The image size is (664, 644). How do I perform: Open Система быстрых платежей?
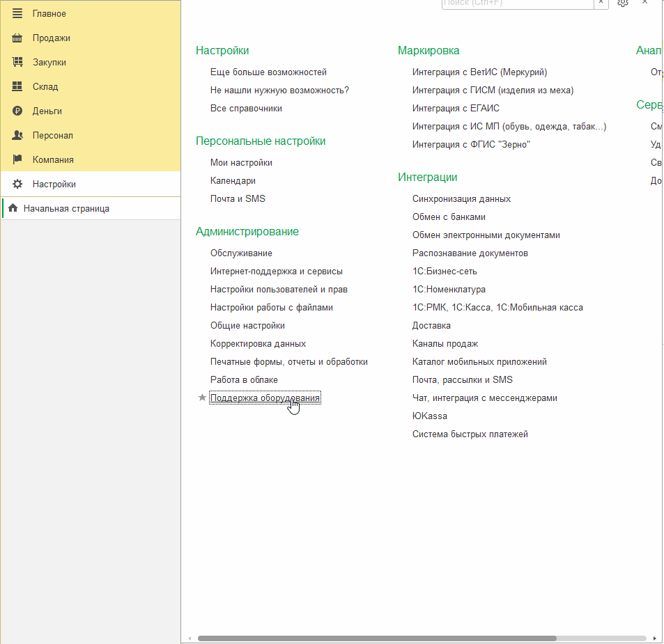point(470,434)
